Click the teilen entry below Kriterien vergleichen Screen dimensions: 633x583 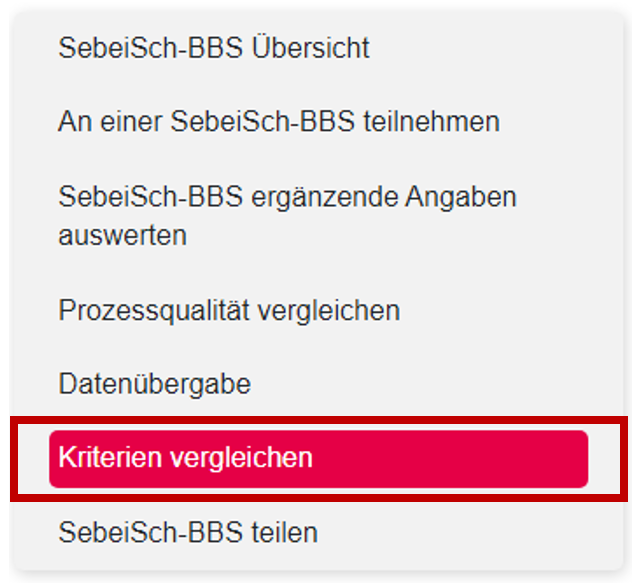pyautogui.click(x=187, y=531)
